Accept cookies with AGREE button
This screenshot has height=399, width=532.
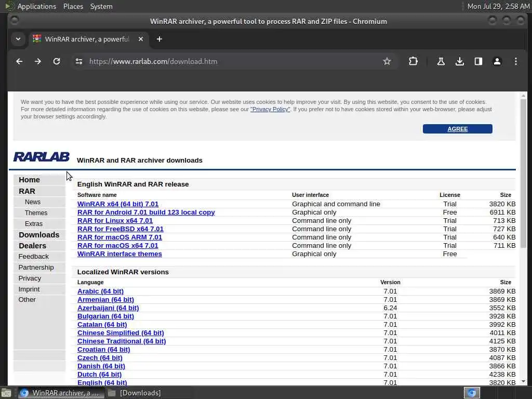(457, 129)
